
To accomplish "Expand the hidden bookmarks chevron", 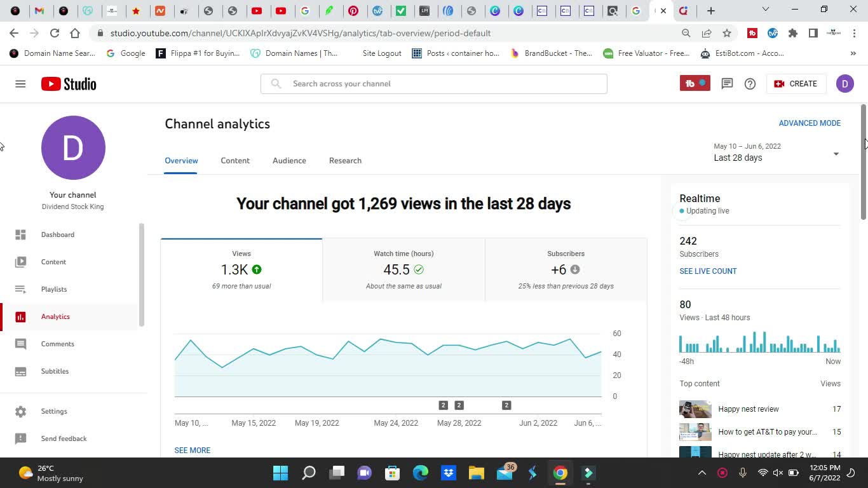I will [853, 53].
